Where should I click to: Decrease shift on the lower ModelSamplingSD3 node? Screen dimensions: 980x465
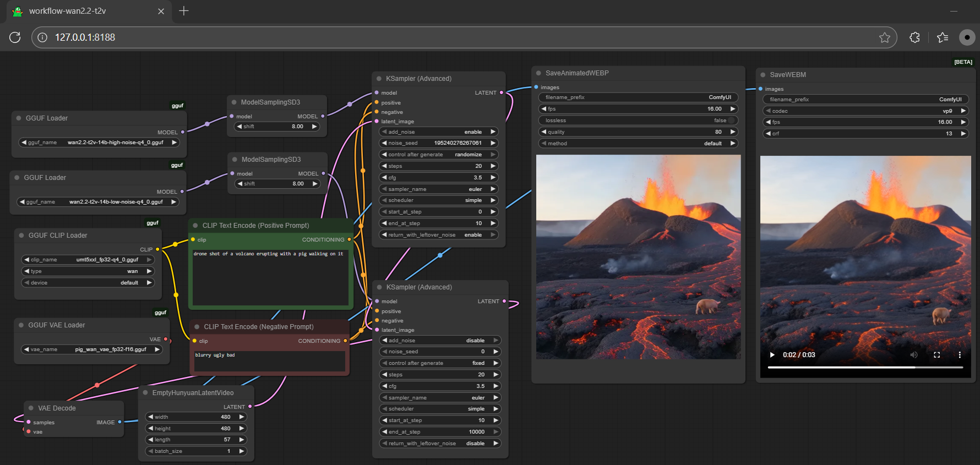239,184
